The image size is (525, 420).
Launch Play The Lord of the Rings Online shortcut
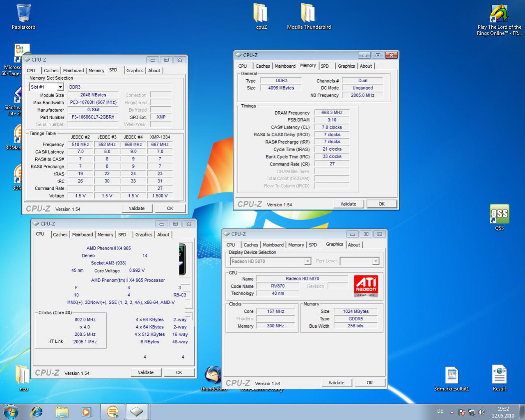click(499, 20)
